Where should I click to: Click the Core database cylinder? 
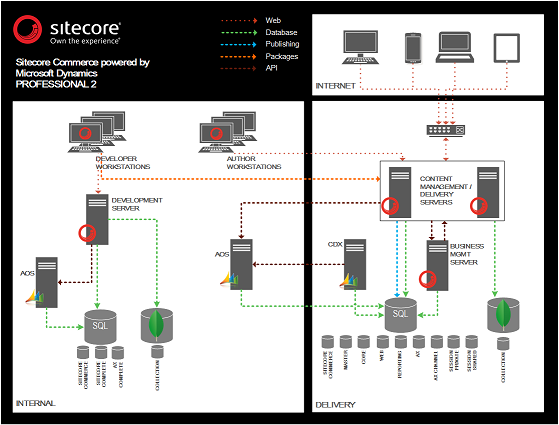[364, 342]
